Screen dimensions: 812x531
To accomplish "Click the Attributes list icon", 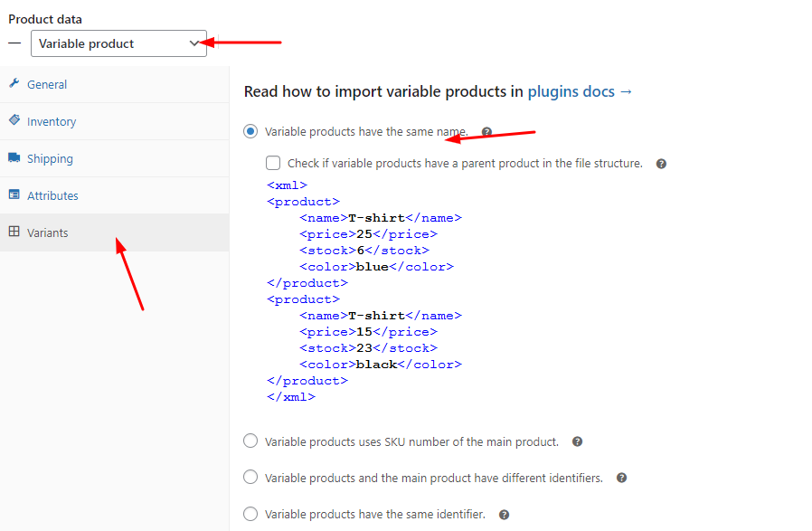I will coord(14,194).
